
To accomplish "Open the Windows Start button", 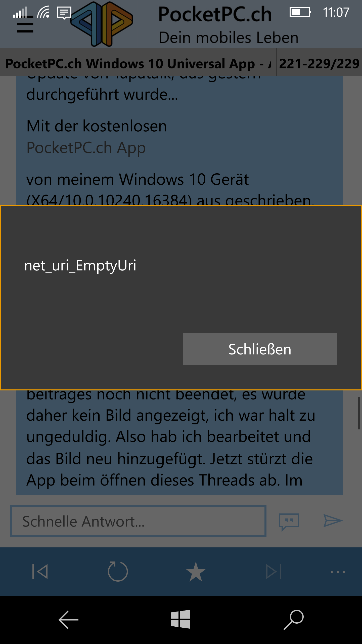I will coord(180,619).
